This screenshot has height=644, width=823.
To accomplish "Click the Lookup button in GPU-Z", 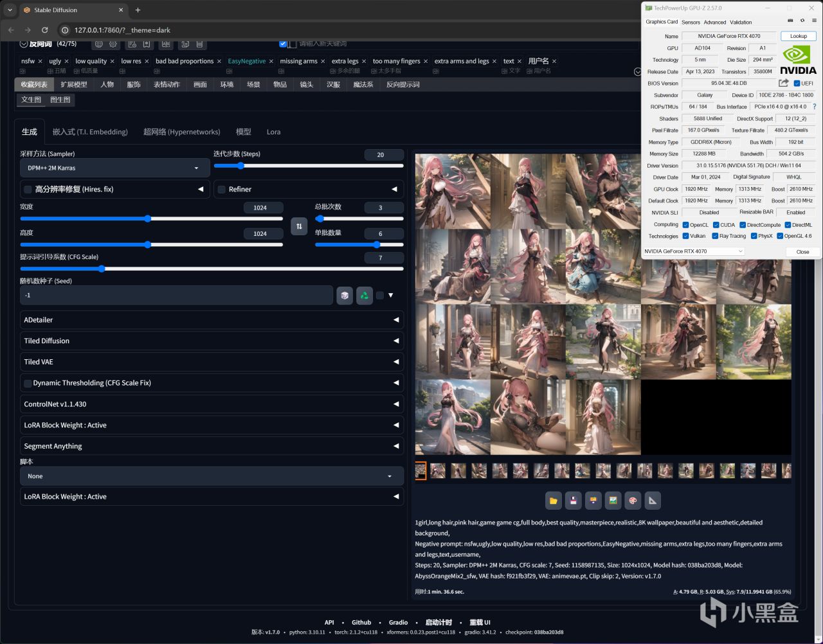I will 798,36.
